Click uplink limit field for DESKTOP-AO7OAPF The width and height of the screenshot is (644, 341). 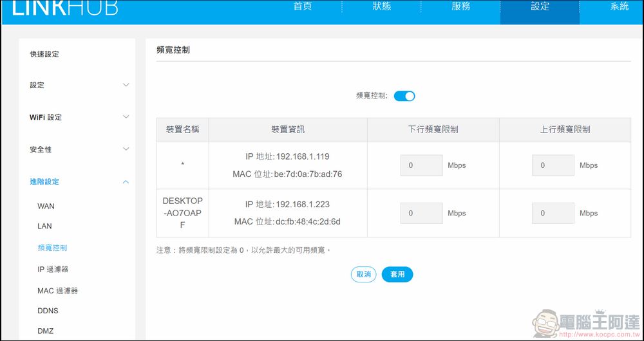tap(553, 213)
